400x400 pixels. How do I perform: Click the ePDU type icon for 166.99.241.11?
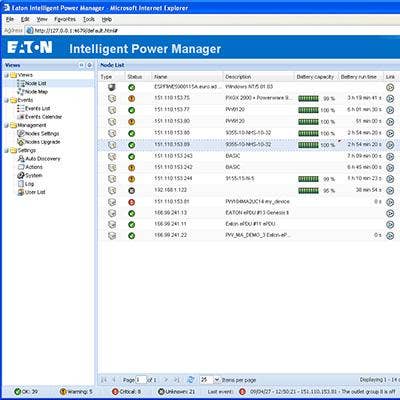tap(112, 224)
